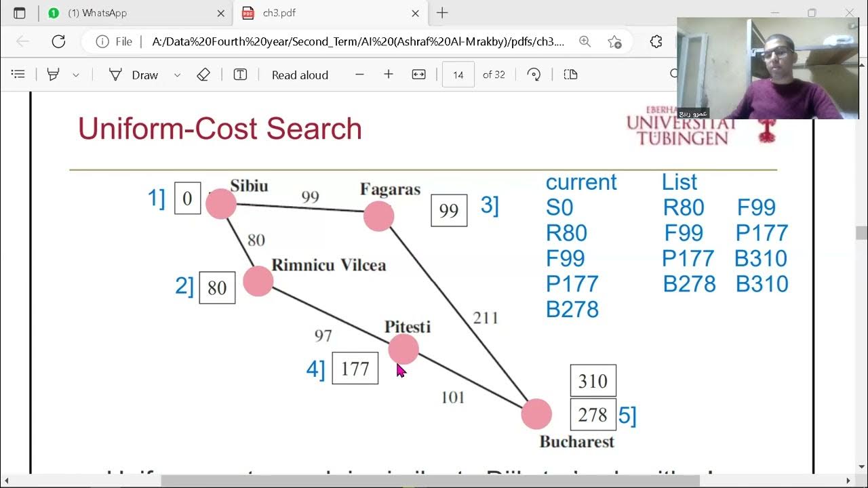868x488 pixels.
Task: Select the eraser tool
Action: coord(203,75)
